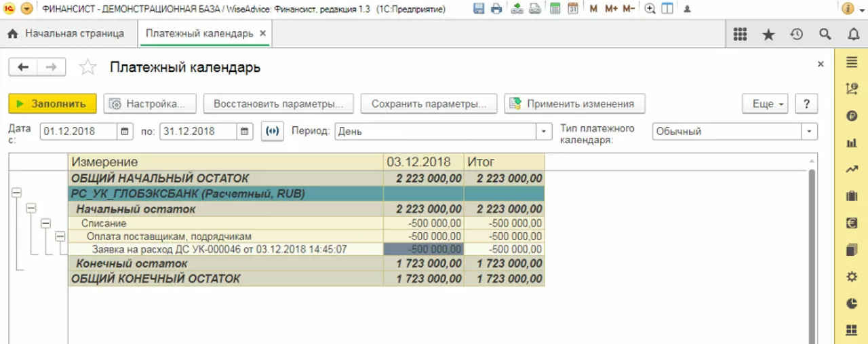The height and width of the screenshot is (344, 868).
Task: Click Применить изменения button
Action: [574, 104]
